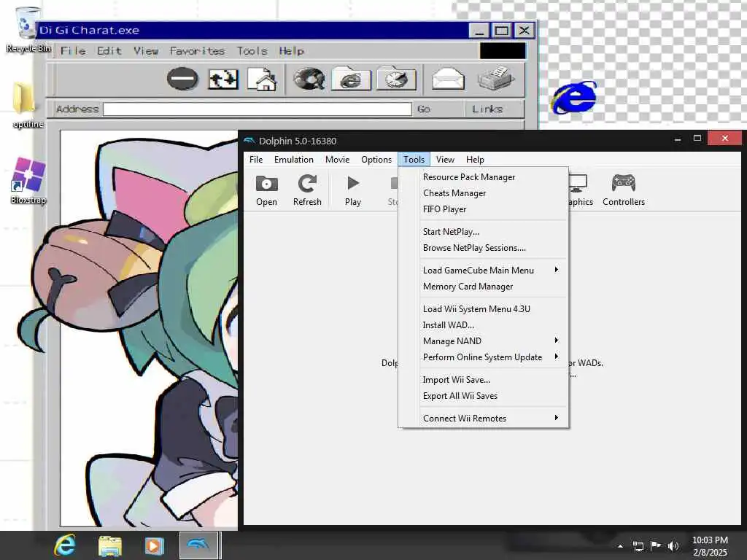
Task: Click the Go button beside Address
Action: tap(424, 109)
